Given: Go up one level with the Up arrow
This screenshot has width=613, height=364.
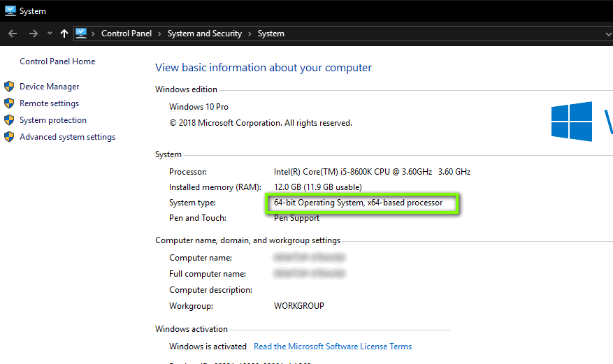Looking at the screenshot, I should coord(64,34).
